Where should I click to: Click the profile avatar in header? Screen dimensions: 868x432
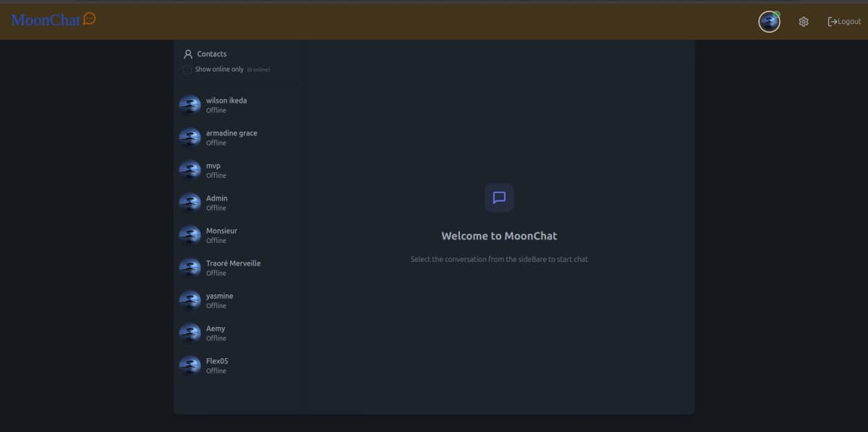coord(769,22)
